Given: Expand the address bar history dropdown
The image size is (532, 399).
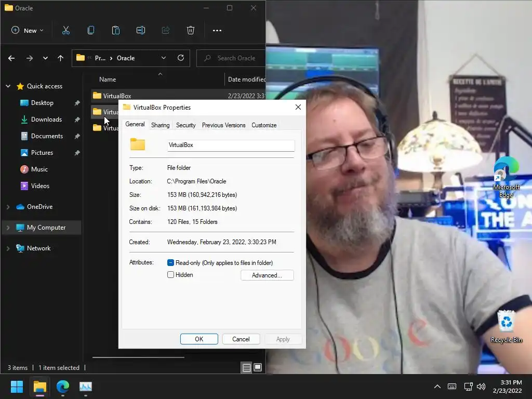Looking at the screenshot, I should (164, 58).
